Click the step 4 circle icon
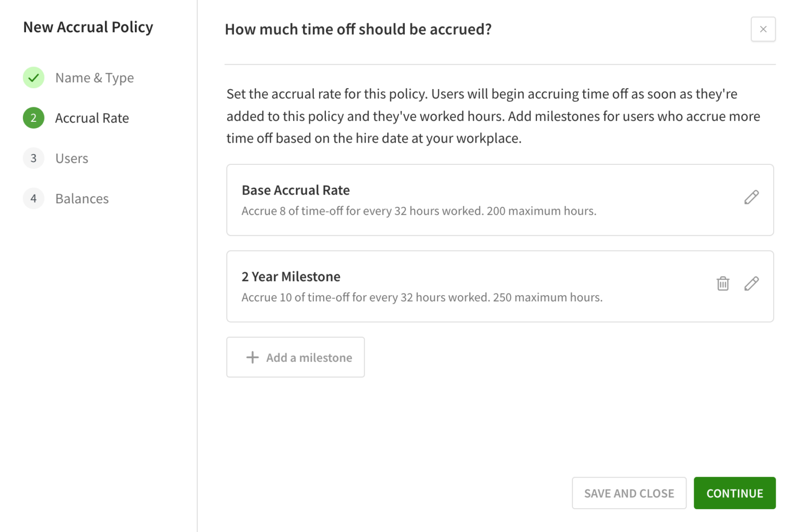 coord(33,198)
